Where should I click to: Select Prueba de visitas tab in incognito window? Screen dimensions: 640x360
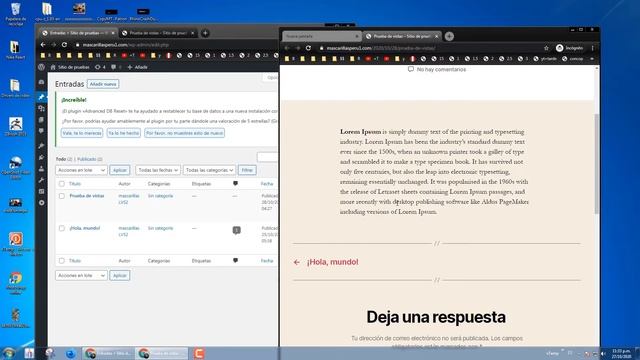pos(402,36)
